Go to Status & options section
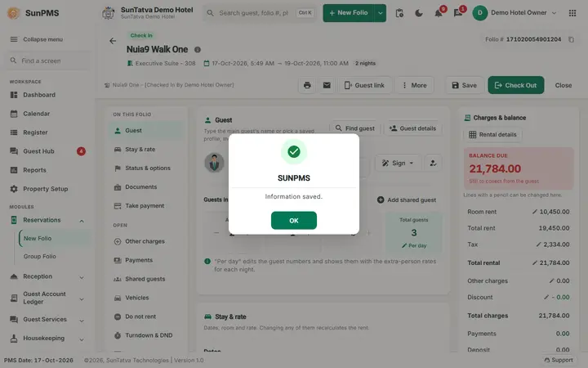Image resolution: width=588 pixels, height=368 pixels. pos(146,168)
